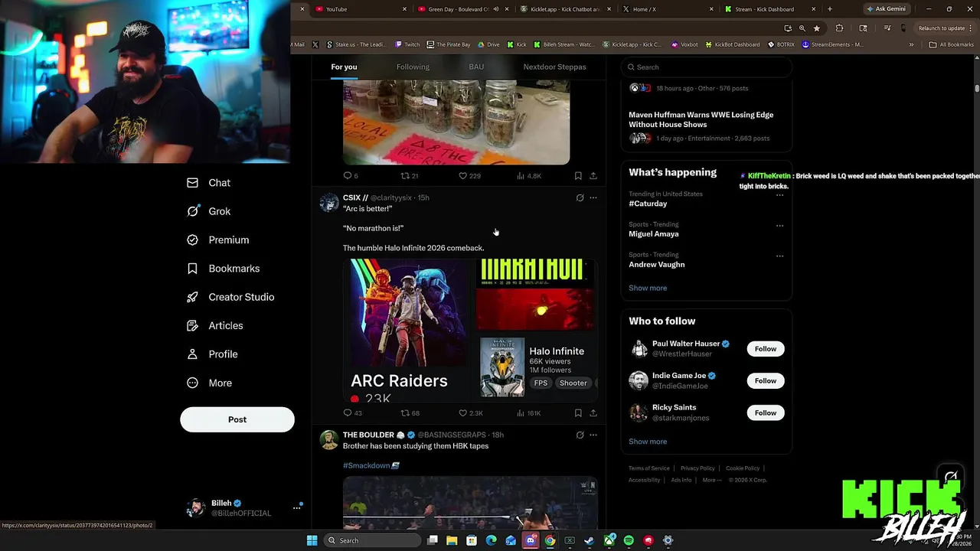Click the Post button
The image size is (980, 551).
237,419
